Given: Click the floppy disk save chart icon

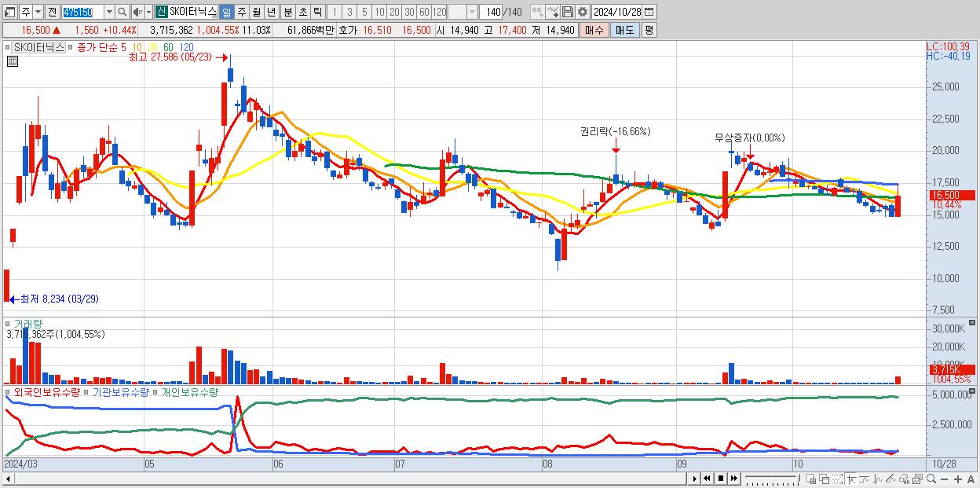Looking at the screenshot, I should [568, 12].
